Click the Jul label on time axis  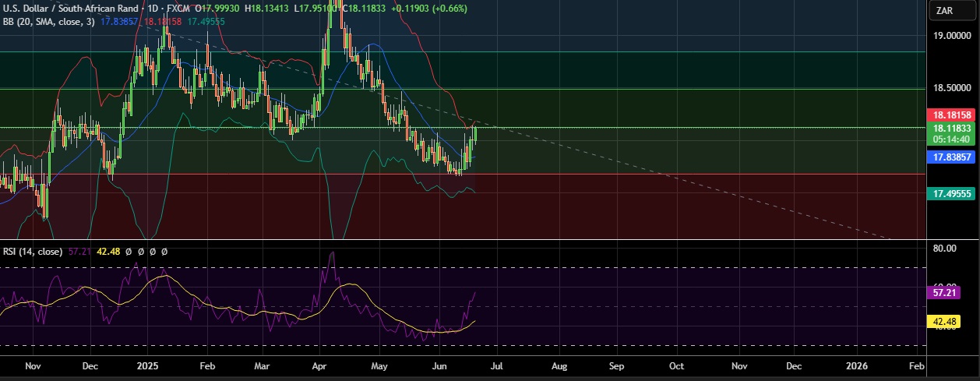pos(497,365)
